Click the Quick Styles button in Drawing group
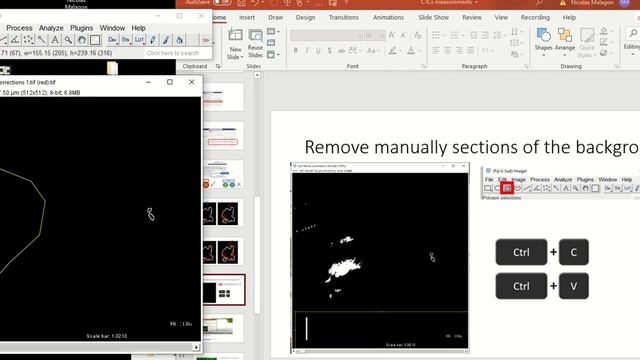 click(587, 43)
